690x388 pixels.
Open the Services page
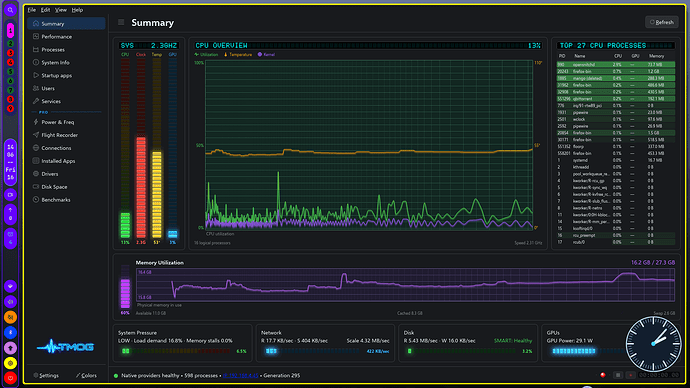[x=66, y=101]
